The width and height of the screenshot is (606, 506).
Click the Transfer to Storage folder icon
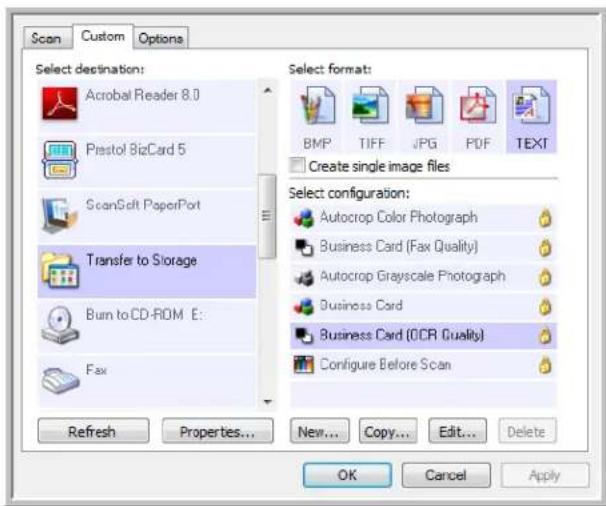(60, 270)
